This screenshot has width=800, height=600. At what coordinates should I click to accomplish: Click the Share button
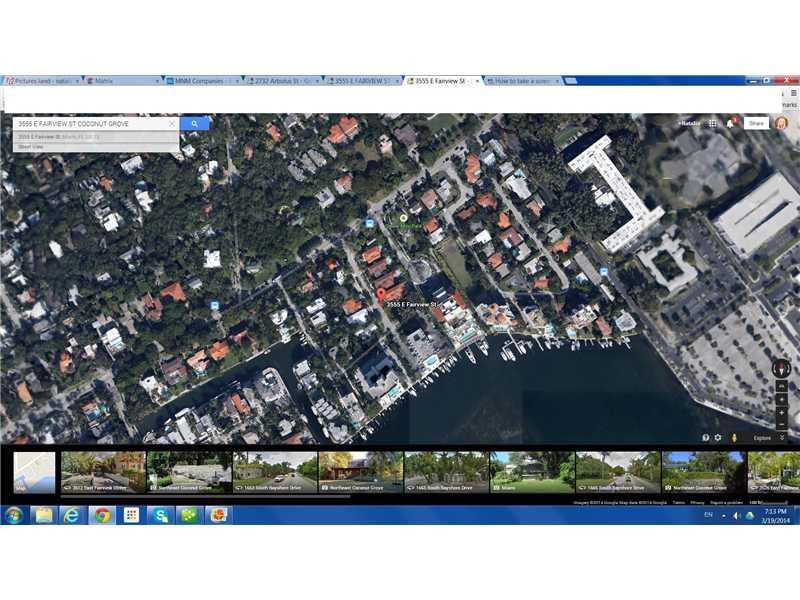(756, 123)
